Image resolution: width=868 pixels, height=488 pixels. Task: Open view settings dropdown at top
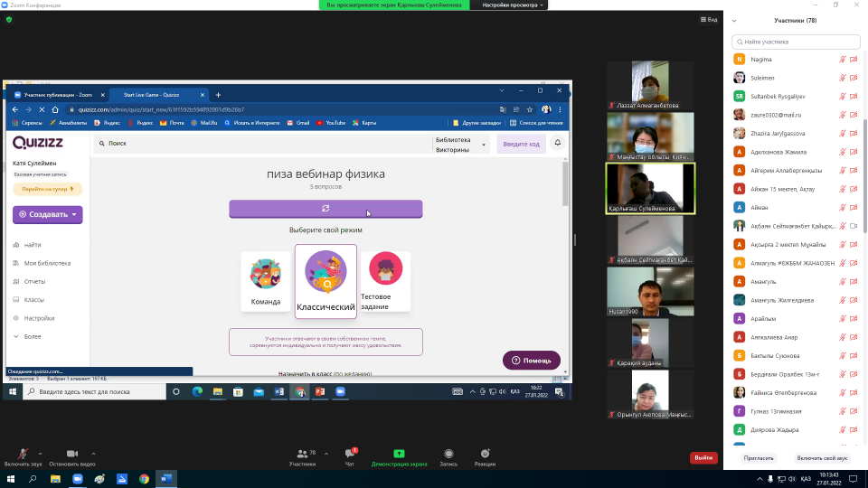(512, 5)
